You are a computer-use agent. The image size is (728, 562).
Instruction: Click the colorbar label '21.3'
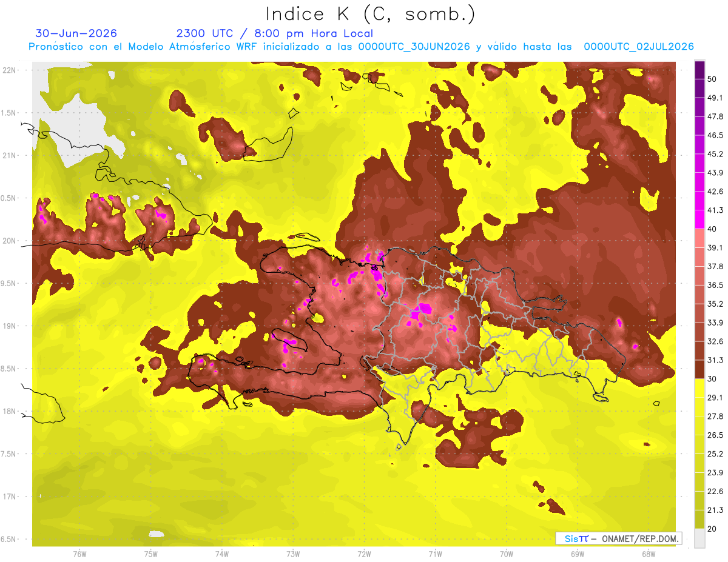(715, 510)
